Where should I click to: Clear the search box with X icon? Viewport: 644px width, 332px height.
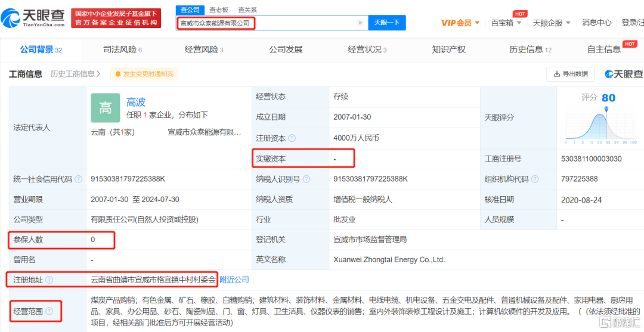click(360, 23)
